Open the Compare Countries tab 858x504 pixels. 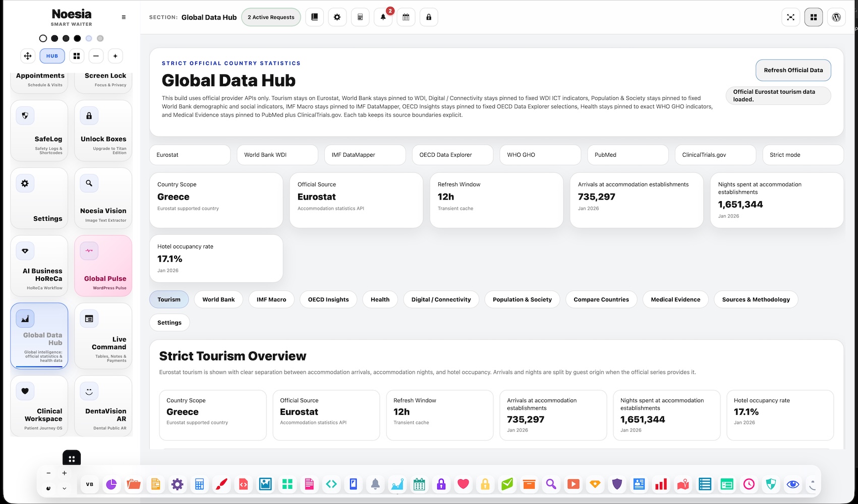click(601, 299)
